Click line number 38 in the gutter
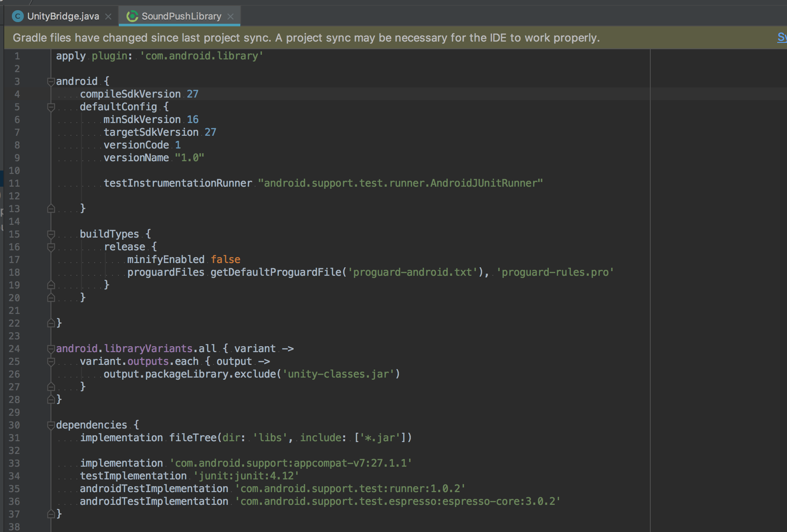Viewport: 787px width, 532px height. pos(14,527)
